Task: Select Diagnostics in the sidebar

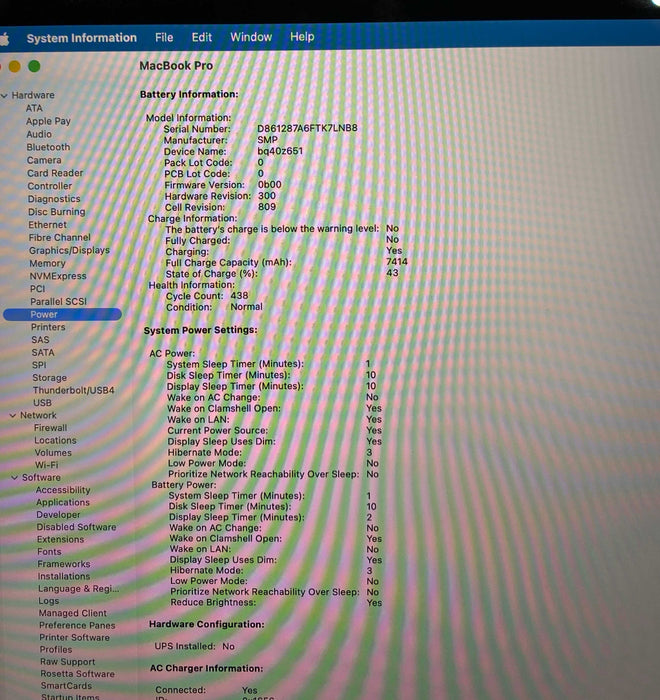Action: coord(54,199)
